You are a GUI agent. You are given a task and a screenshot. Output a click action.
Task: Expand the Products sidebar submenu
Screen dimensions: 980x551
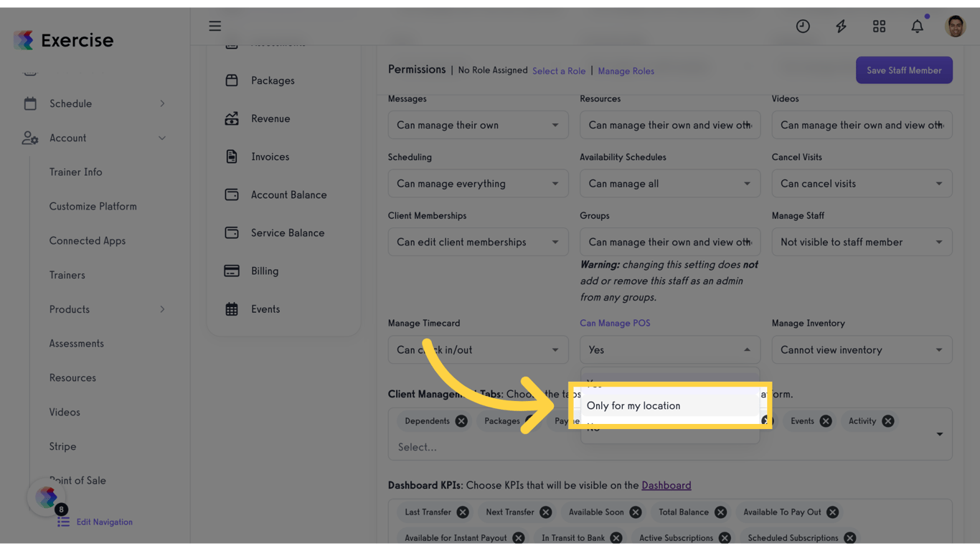click(x=162, y=309)
